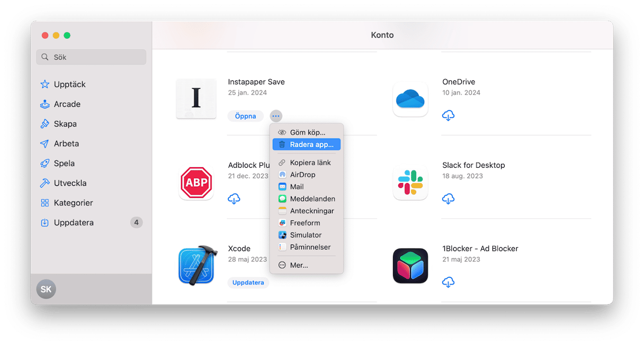Image resolution: width=644 pixels, height=345 pixels.
Task: Download 1Blocker with the cloud icon
Action: pos(448,282)
